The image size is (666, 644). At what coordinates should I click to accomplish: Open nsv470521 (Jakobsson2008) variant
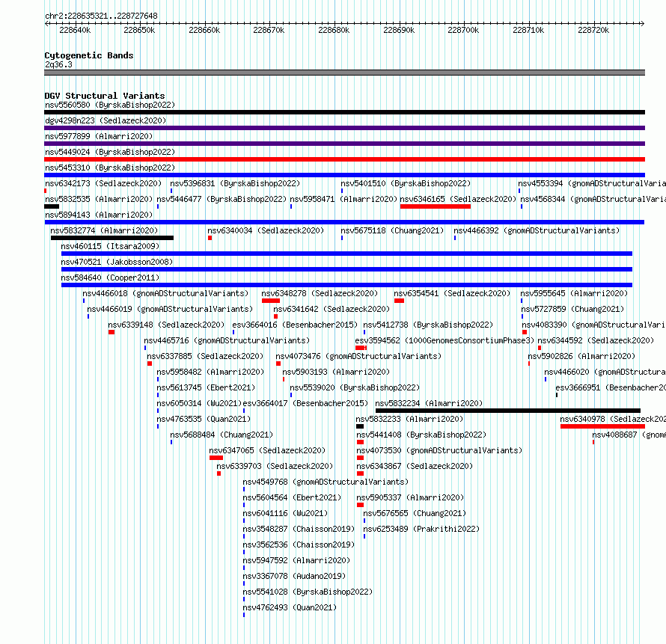tap(117, 262)
